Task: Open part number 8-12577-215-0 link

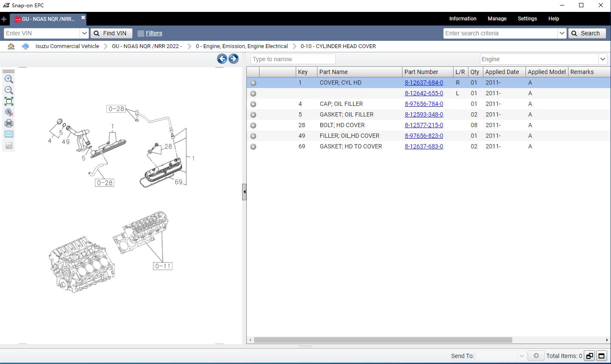Action: tap(424, 125)
